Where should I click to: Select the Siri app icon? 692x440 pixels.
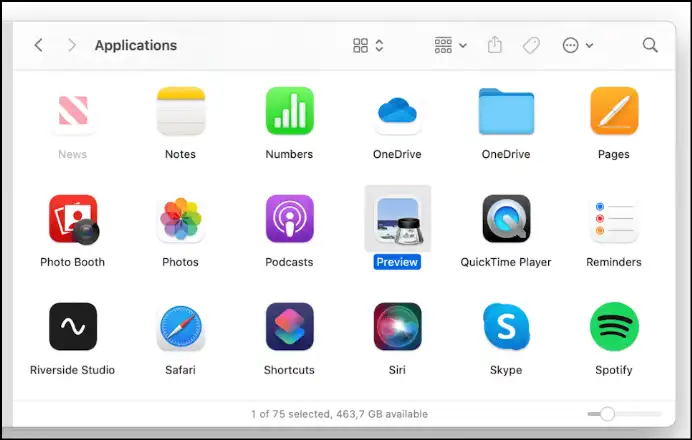coord(398,327)
